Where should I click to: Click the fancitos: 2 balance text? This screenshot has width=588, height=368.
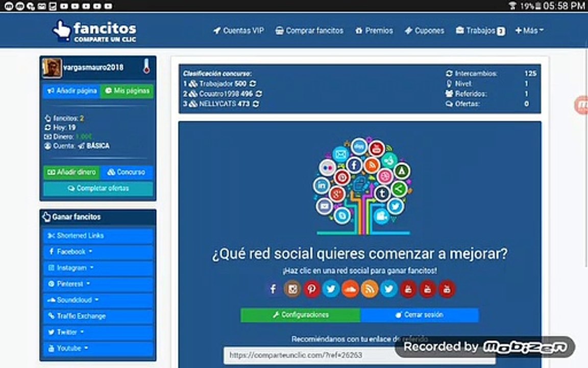coord(64,118)
